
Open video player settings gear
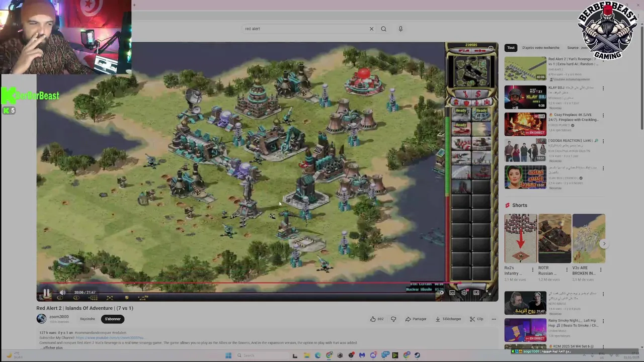click(464, 292)
